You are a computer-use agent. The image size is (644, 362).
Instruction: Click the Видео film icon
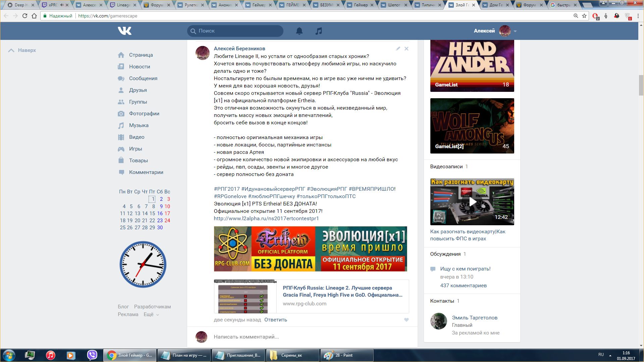point(121,137)
